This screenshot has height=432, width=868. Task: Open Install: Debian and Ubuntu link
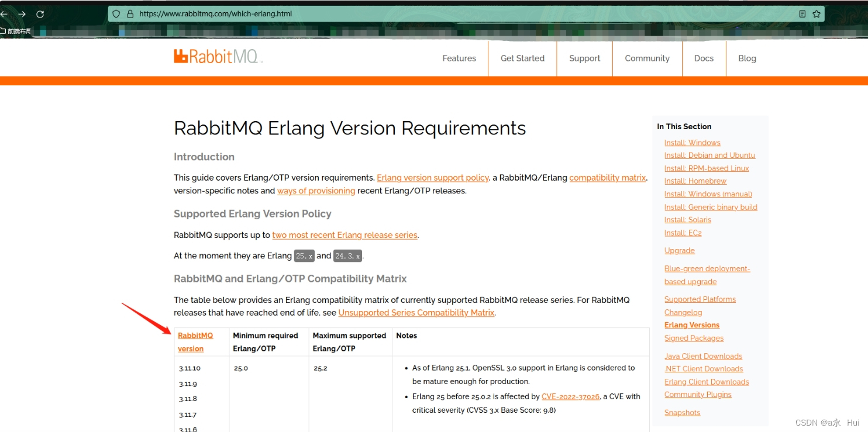pyautogui.click(x=709, y=155)
